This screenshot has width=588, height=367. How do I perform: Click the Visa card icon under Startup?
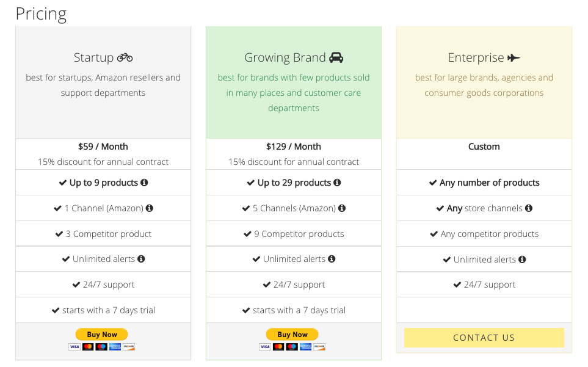(74, 347)
